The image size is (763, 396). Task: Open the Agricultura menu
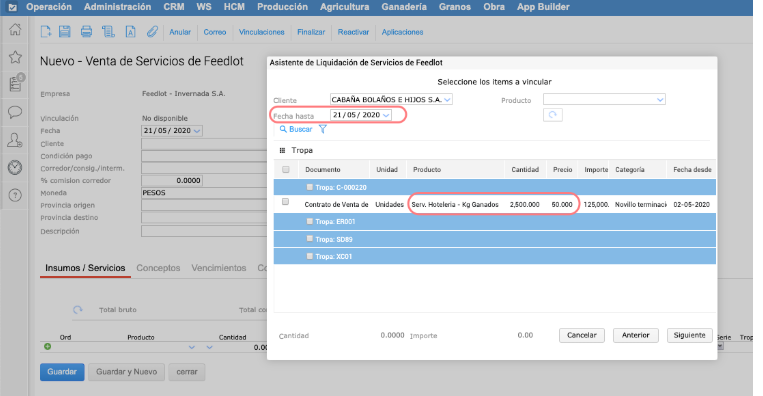(345, 7)
